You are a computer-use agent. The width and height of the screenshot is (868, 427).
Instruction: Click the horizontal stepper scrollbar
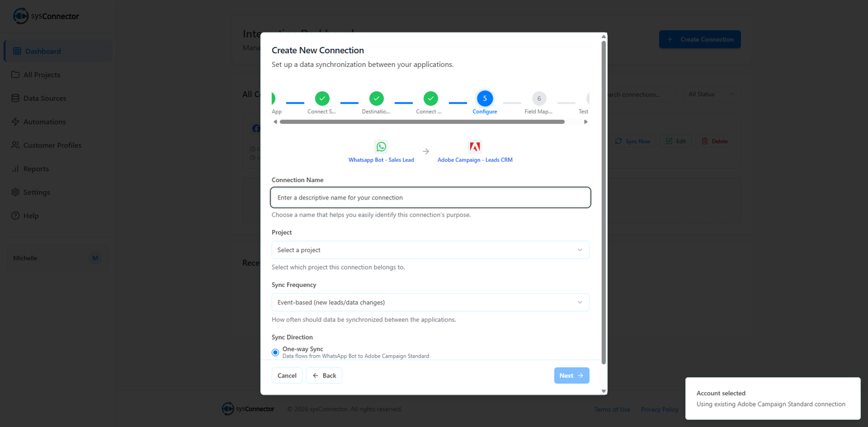[422, 122]
